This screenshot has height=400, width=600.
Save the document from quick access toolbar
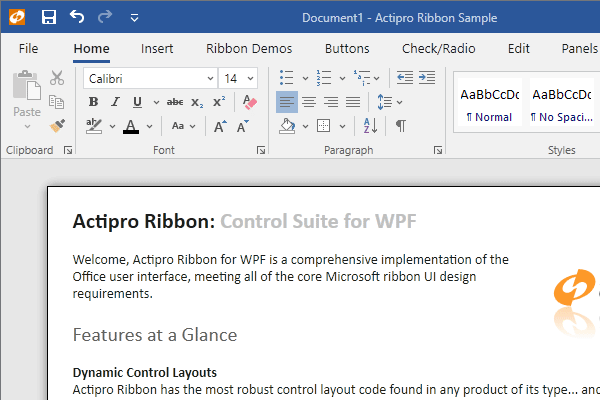click(x=49, y=17)
